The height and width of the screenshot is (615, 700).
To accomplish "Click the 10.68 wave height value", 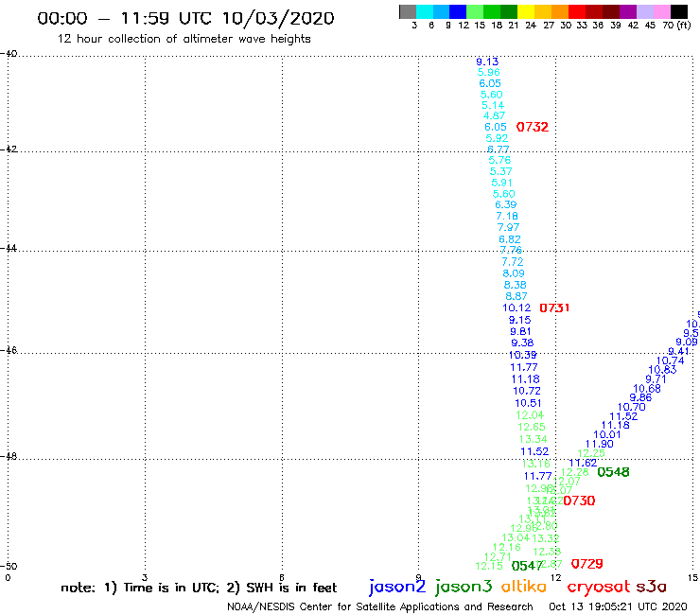I will click(647, 389).
